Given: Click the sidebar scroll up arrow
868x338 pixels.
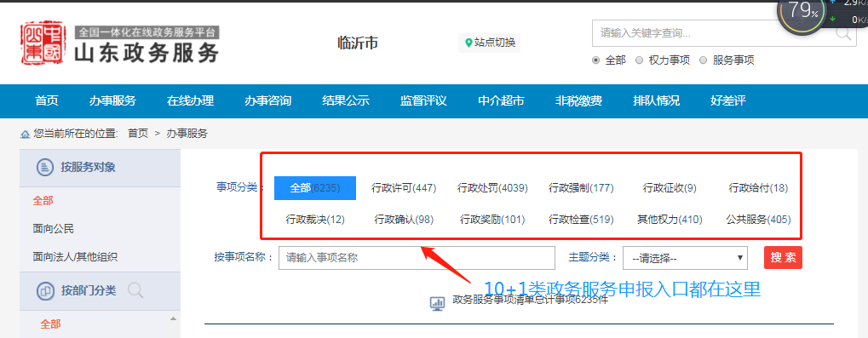Looking at the screenshot, I should 173,319.
